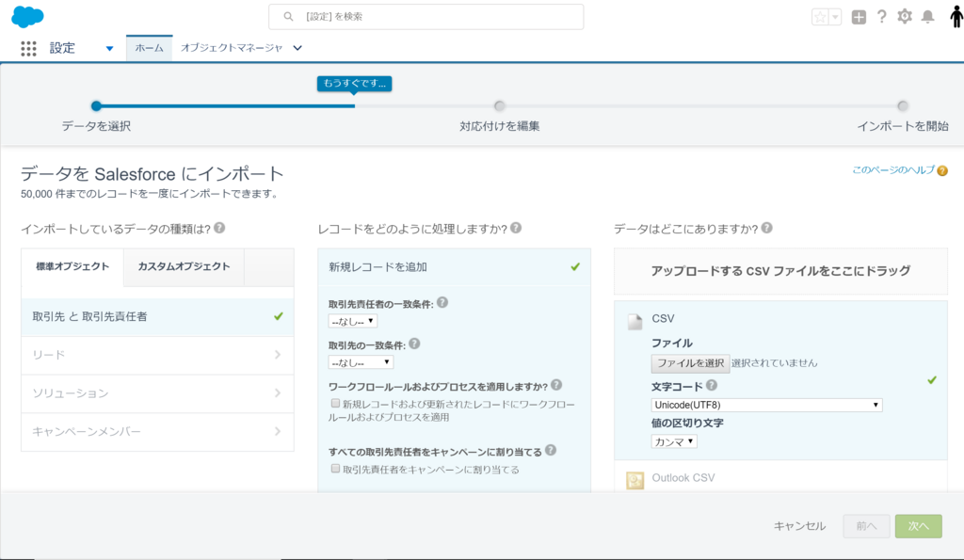Open the user profile avatar icon
This screenshot has width=964, height=560.
click(x=956, y=17)
